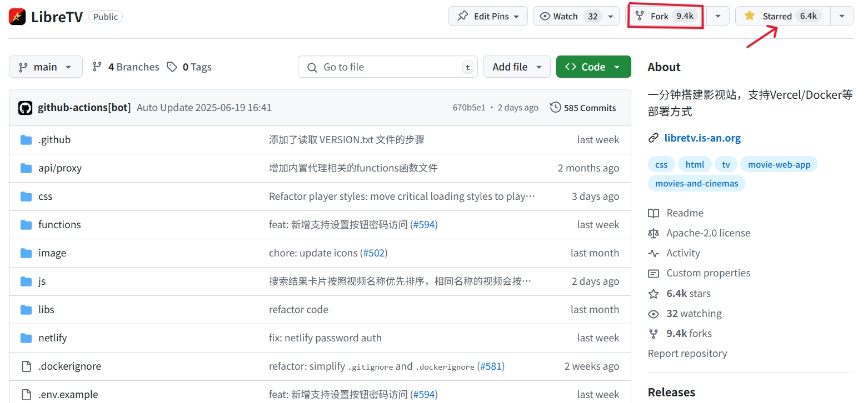This screenshot has height=403, width=868.
Task: Open the main branch dropdown
Action: 46,67
